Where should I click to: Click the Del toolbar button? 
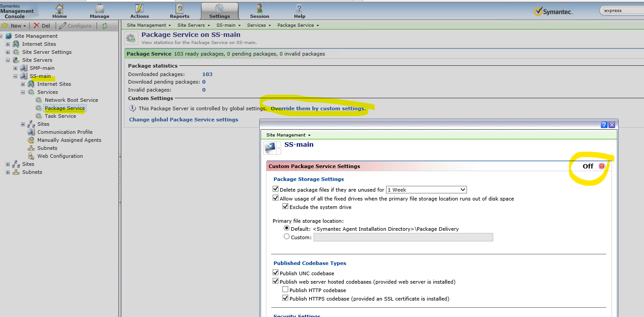(x=42, y=26)
